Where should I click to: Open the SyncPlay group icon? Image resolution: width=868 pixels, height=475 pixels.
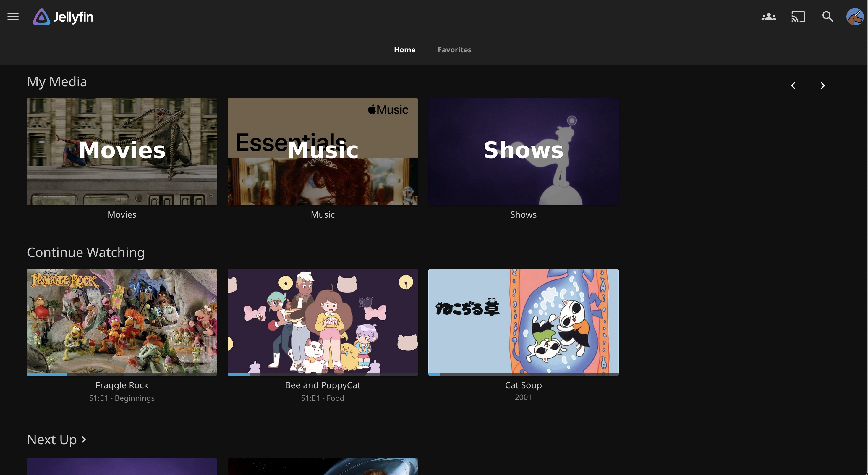coord(768,17)
